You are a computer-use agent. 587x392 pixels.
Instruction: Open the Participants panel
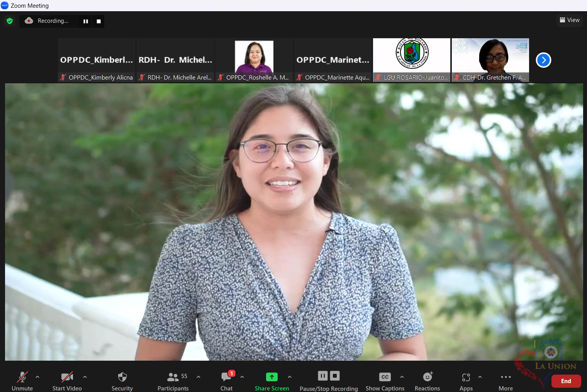click(x=173, y=381)
